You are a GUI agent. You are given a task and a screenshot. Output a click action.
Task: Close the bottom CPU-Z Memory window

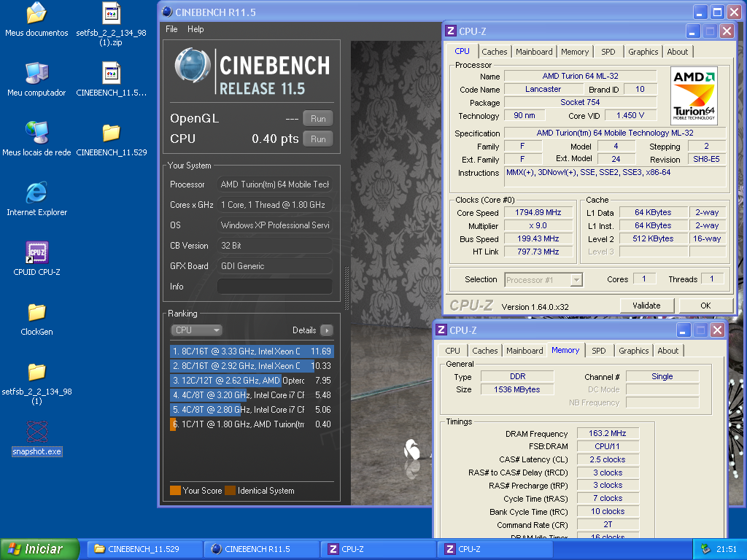pos(718,330)
